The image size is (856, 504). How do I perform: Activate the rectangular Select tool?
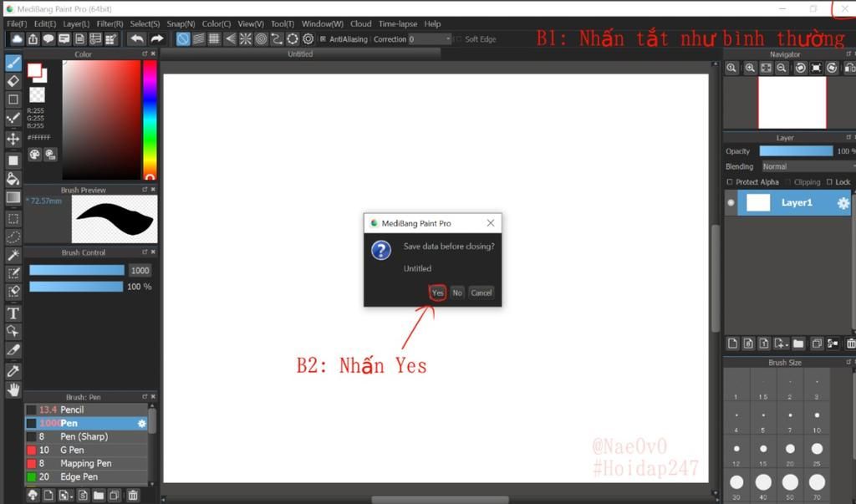(x=13, y=219)
